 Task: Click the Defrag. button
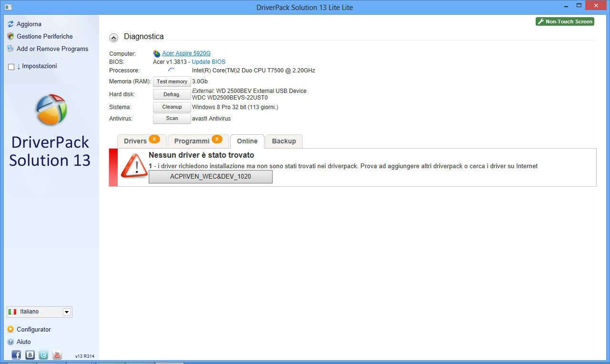(x=172, y=94)
